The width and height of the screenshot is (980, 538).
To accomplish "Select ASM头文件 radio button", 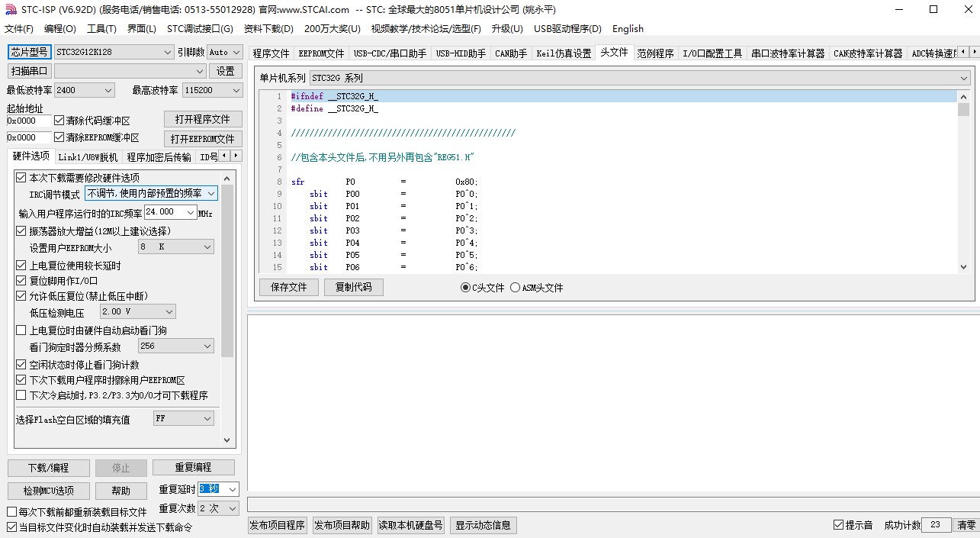I will coord(515,288).
